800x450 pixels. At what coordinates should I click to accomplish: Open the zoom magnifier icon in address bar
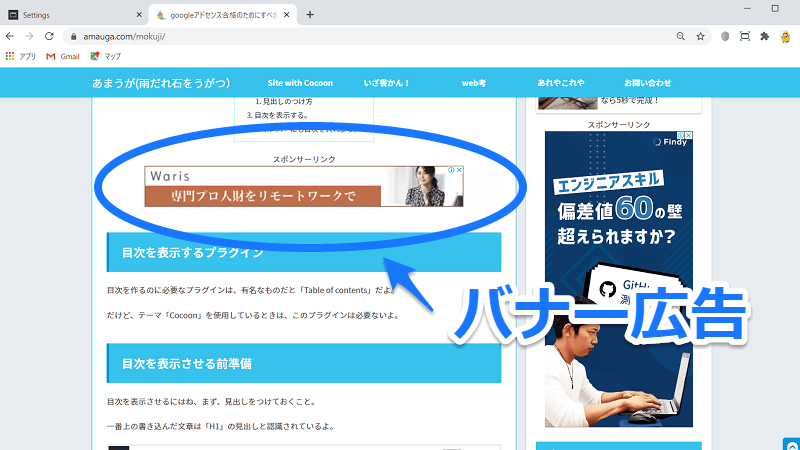(x=680, y=36)
